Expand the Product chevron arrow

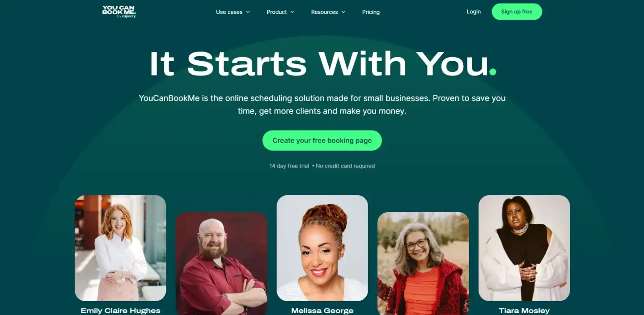pyautogui.click(x=292, y=12)
